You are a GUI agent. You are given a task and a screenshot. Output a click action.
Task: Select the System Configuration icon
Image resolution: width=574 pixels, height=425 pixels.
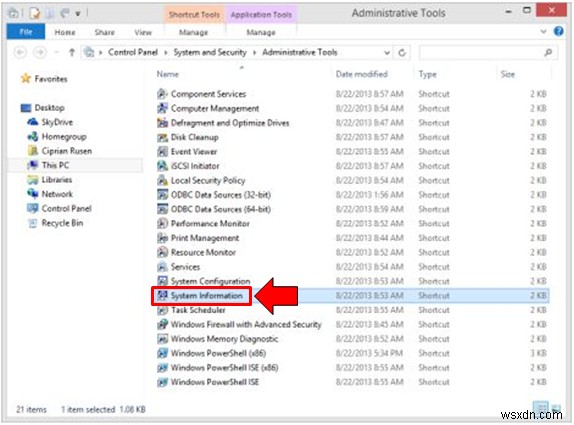(x=162, y=281)
